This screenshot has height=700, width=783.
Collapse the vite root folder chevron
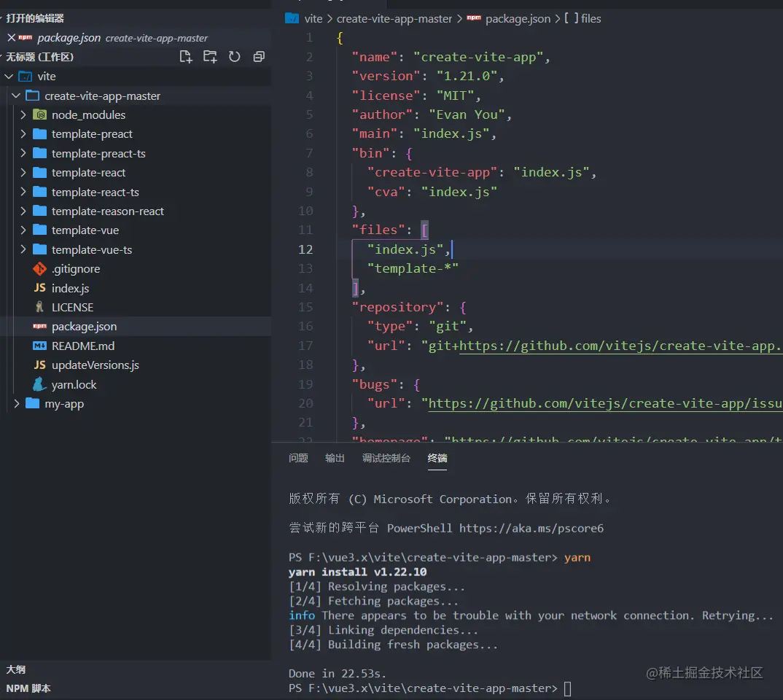(x=9, y=77)
